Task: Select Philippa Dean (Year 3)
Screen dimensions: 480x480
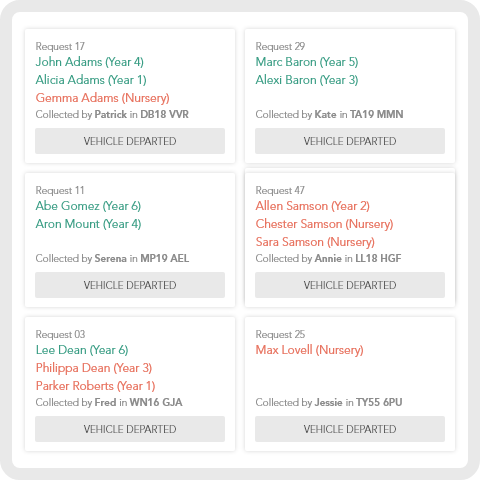Action: (94, 368)
